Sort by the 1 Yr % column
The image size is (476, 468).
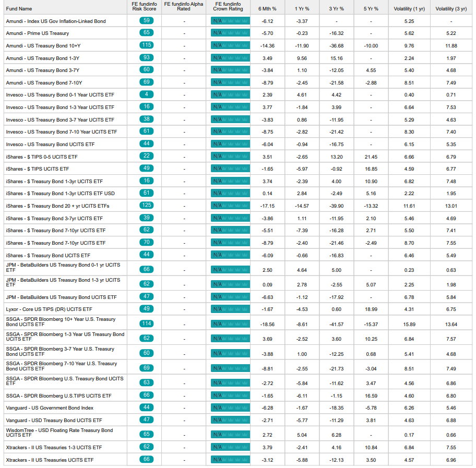tap(302, 9)
